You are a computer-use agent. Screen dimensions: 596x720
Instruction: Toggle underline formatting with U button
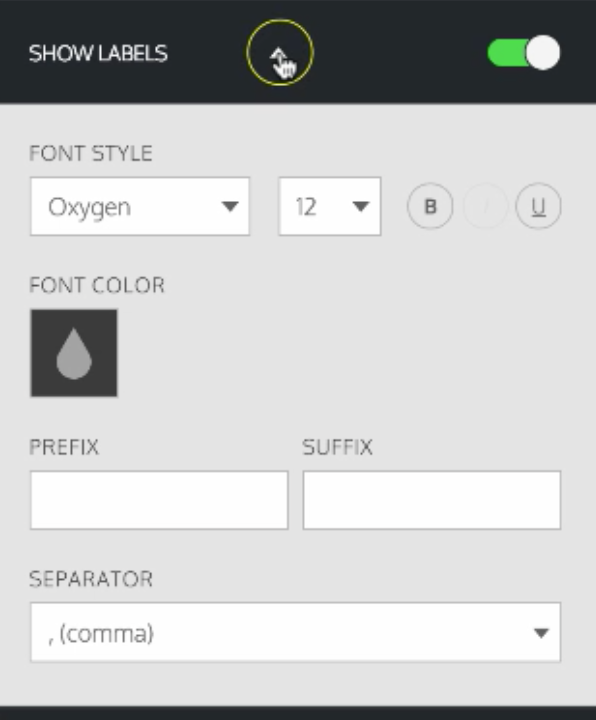pyautogui.click(x=538, y=206)
